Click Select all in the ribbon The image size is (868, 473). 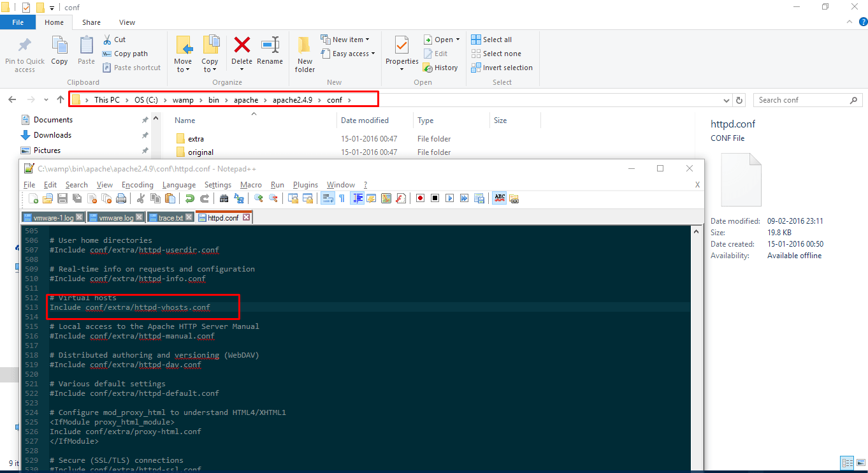pos(491,40)
